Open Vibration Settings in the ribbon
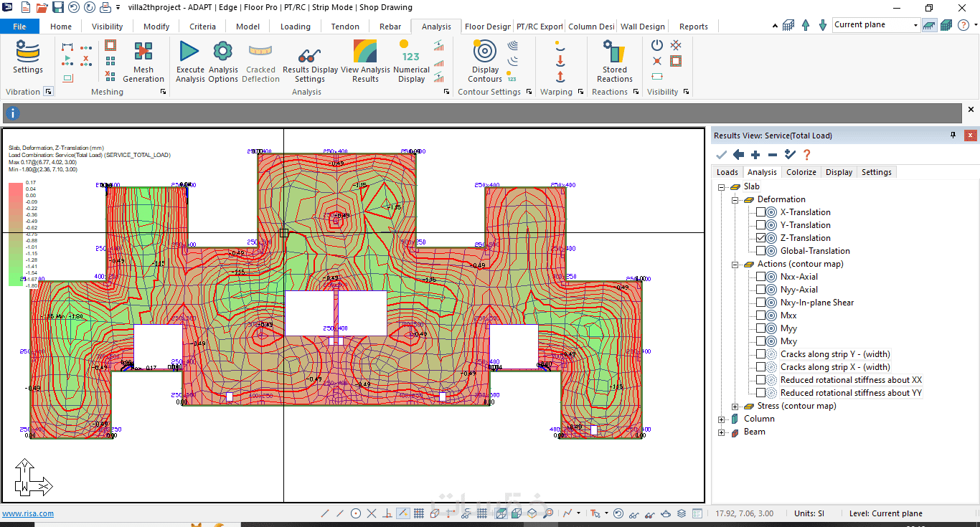The height and width of the screenshot is (527, 980). [28, 57]
